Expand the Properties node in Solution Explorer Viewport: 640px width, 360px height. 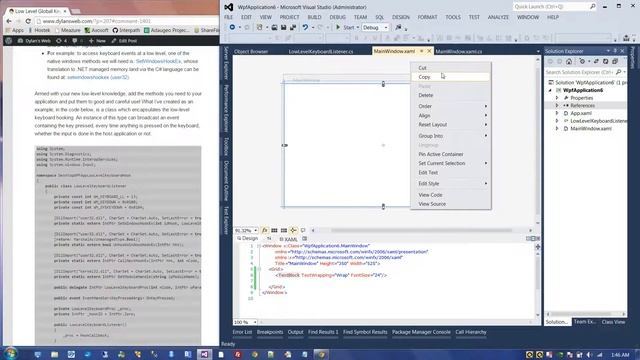[x=557, y=98]
